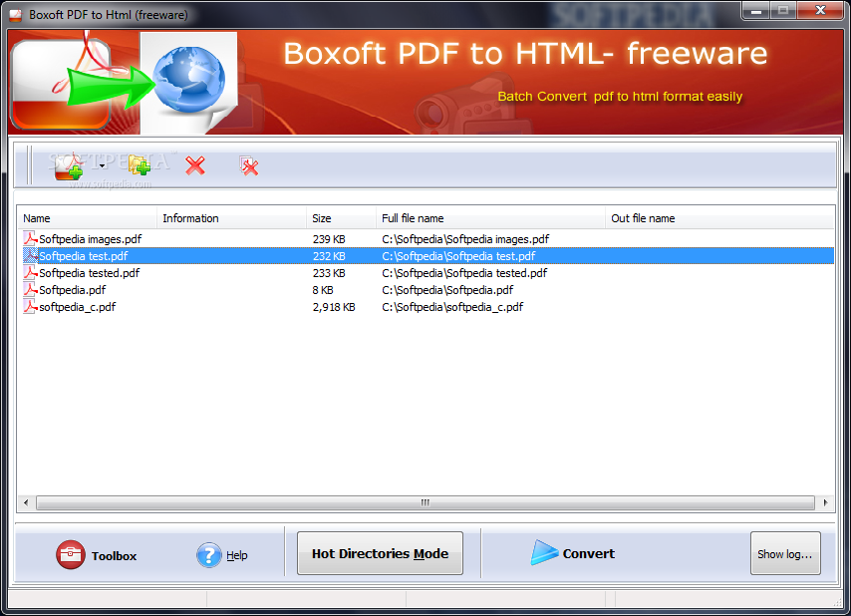Switch to Hot Directories Mode
The image size is (851, 616).
(x=380, y=553)
